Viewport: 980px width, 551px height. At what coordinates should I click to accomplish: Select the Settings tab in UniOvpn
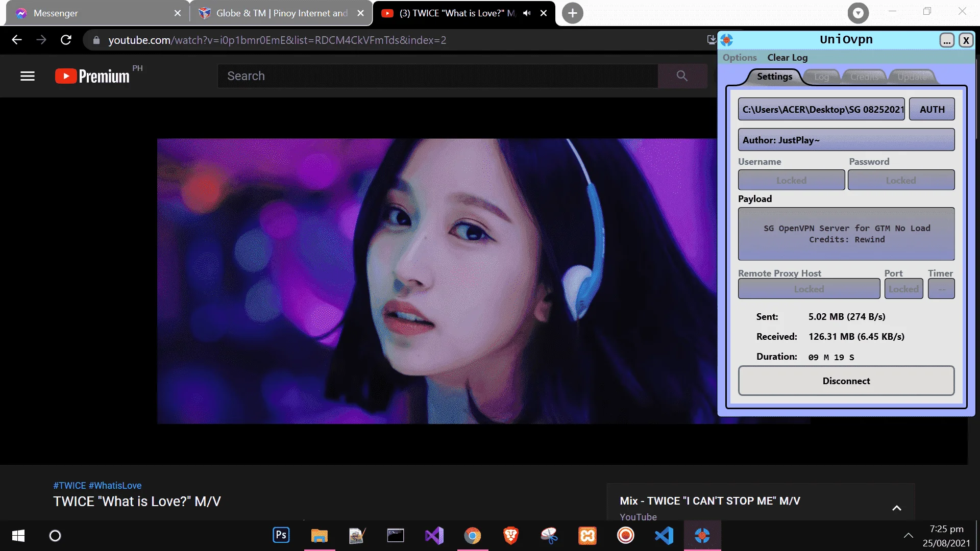774,77
